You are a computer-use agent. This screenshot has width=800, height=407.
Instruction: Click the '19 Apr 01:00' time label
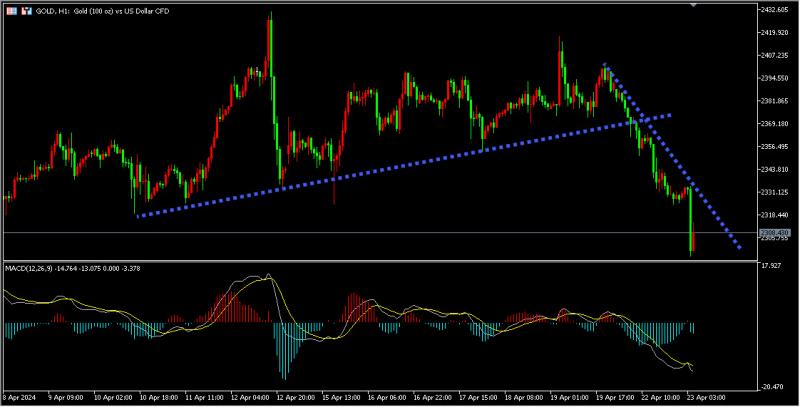[x=570, y=397]
